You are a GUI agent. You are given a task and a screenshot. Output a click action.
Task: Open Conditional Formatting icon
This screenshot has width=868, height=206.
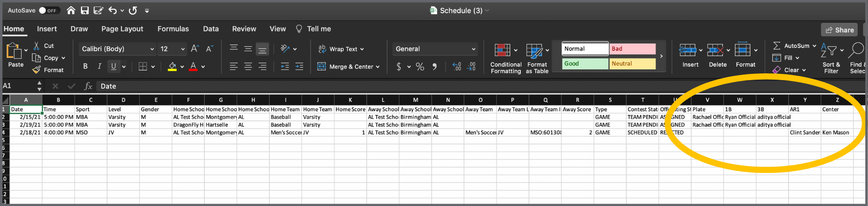tap(502, 50)
